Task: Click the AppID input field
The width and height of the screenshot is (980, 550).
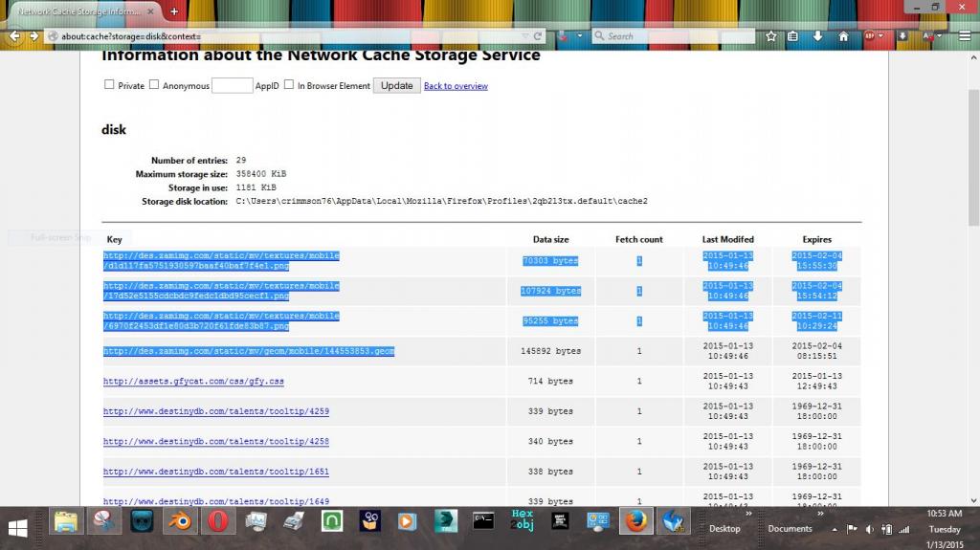Action: [x=232, y=86]
